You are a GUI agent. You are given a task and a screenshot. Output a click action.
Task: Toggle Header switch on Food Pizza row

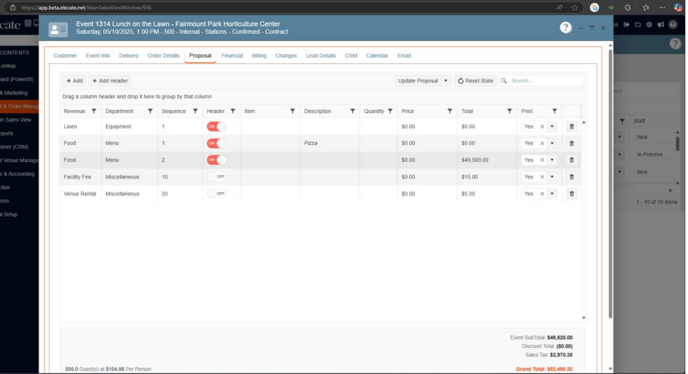point(216,143)
